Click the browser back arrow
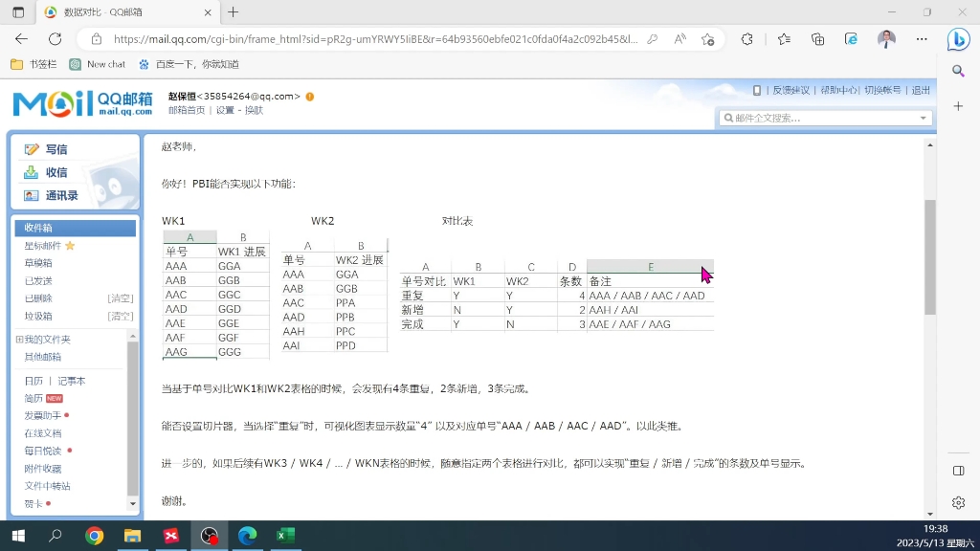 21,38
